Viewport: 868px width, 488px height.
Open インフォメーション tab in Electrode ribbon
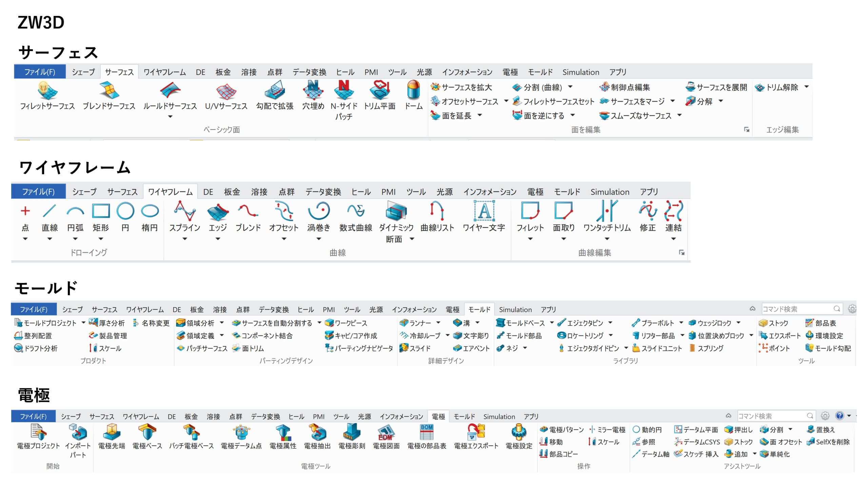401,416
